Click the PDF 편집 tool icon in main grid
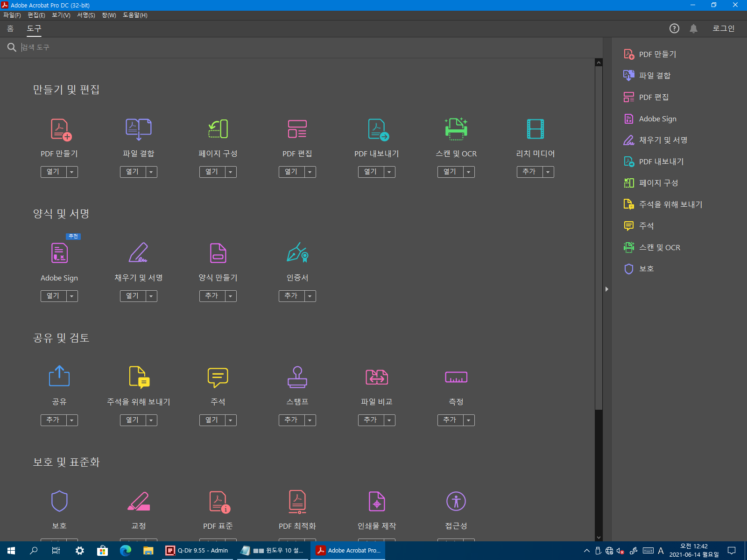747x560 pixels. point(297,129)
